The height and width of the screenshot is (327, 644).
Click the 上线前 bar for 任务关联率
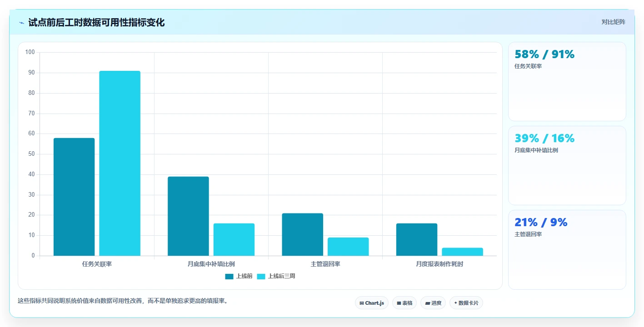tap(74, 197)
